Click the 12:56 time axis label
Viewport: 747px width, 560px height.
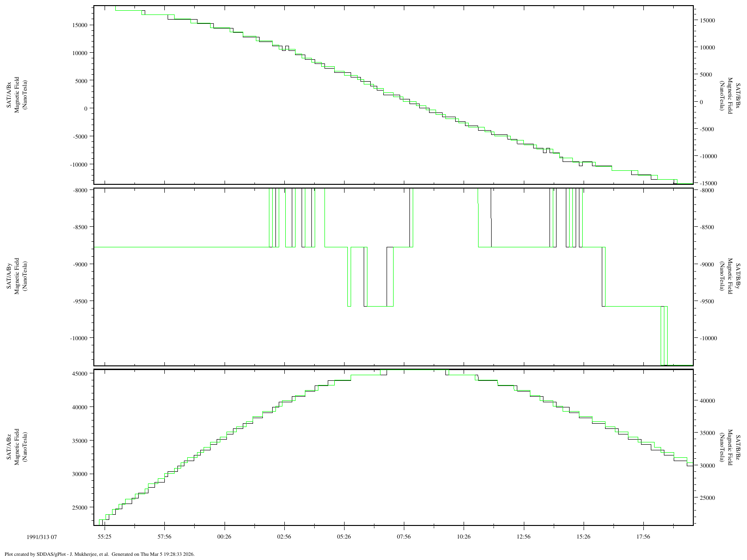pos(523,537)
